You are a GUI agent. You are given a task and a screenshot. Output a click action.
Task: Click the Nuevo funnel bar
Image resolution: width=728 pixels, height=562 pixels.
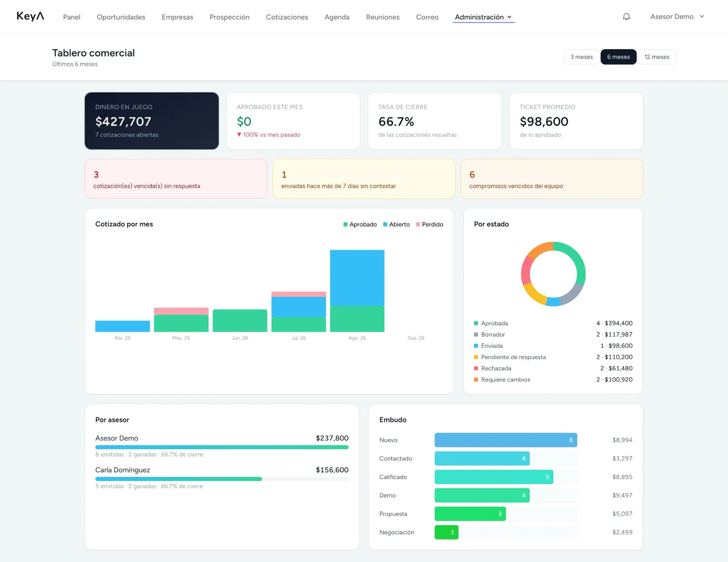[x=506, y=440]
